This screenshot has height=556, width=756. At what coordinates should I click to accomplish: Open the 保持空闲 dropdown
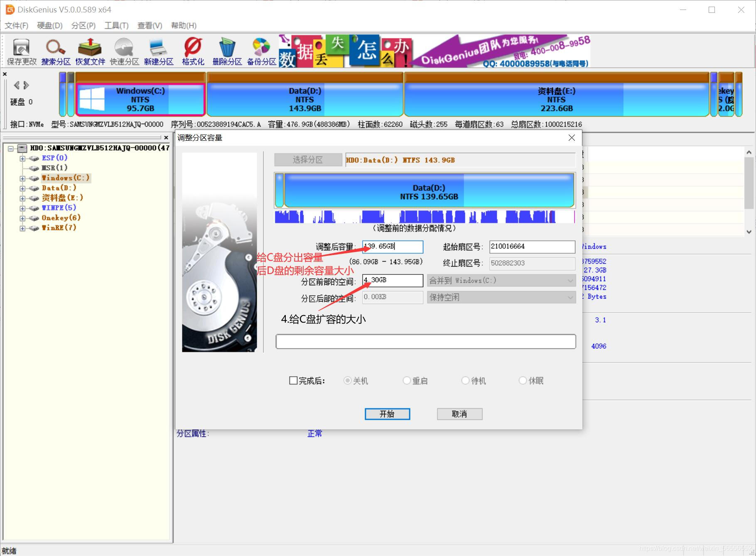(x=501, y=297)
